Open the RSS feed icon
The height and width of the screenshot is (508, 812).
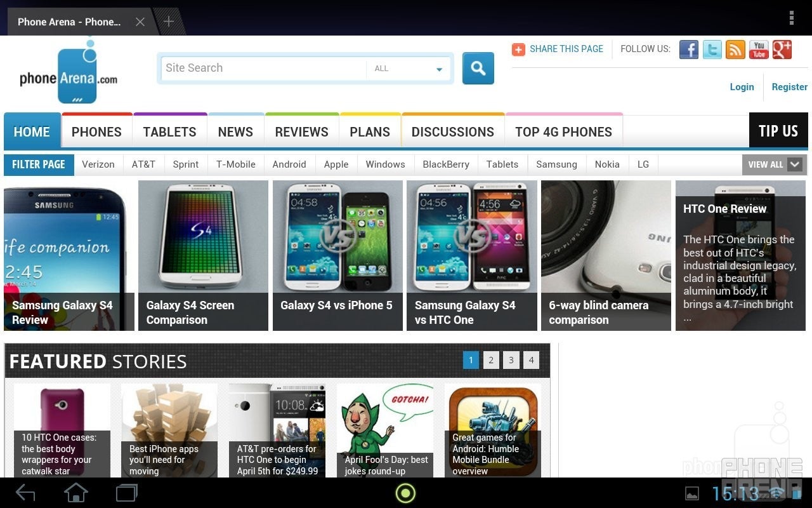[735, 50]
